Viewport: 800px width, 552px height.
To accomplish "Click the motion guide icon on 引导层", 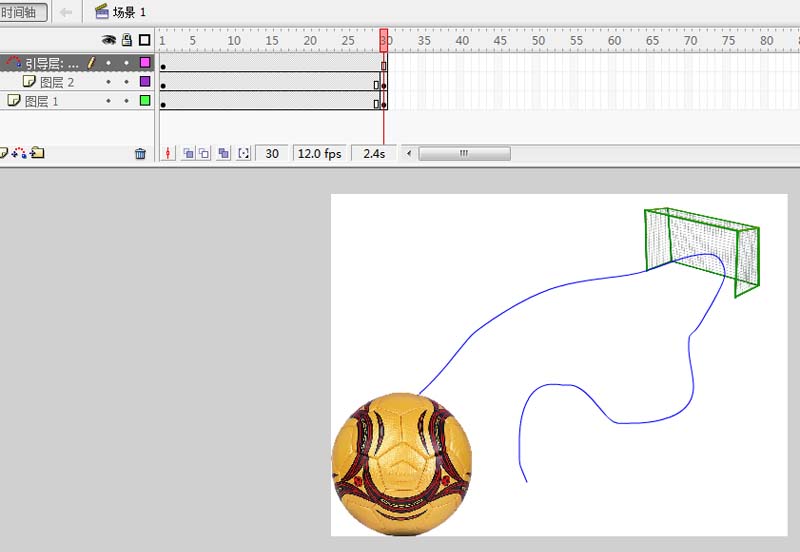I will click(x=13, y=63).
